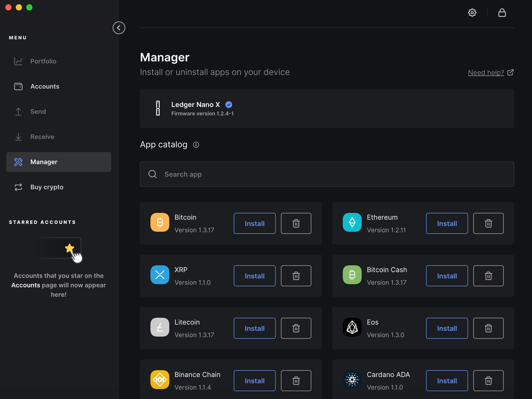
Task: Click the Portfolio chart icon
Action: (18, 61)
